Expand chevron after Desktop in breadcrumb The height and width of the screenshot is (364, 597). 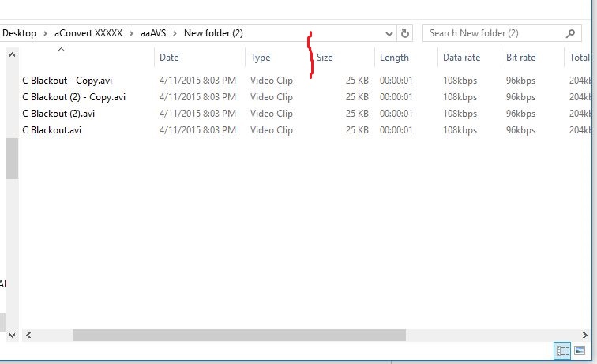tap(46, 33)
